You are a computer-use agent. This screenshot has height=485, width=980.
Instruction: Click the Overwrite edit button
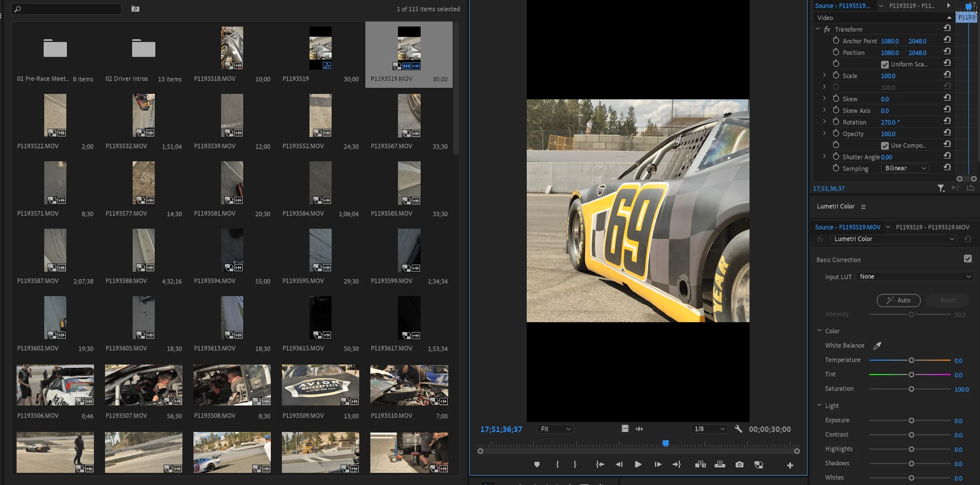click(720, 465)
